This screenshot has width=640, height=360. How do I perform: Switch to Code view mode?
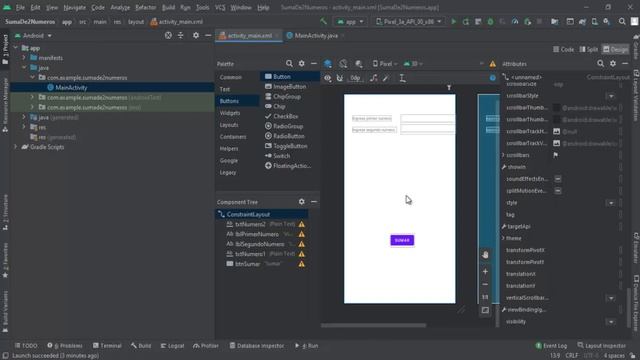[563, 49]
